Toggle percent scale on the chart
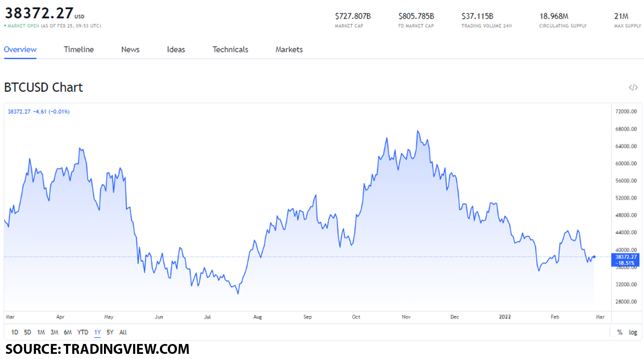This screenshot has width=644, height=359. coord(619,332)
